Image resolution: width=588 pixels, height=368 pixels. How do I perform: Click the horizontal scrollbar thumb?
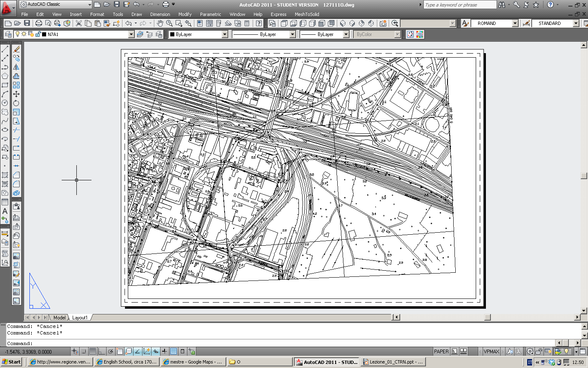point(487,317)
